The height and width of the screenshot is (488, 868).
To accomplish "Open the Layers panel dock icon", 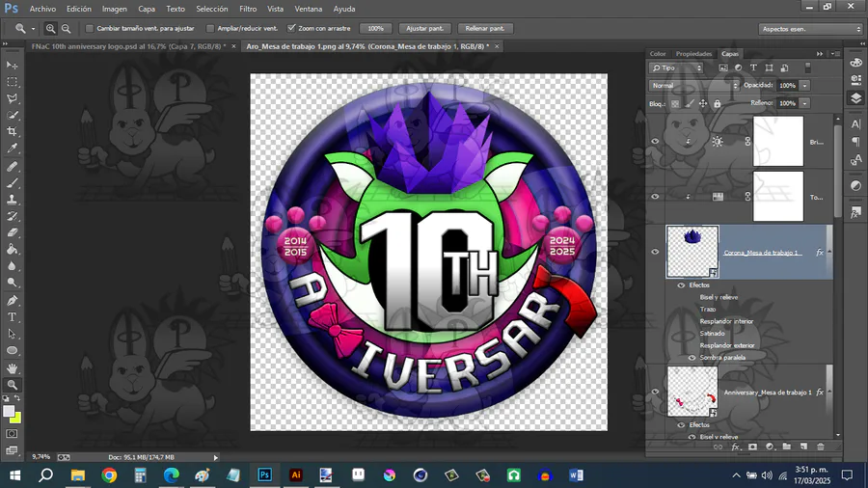I will 855,98.
